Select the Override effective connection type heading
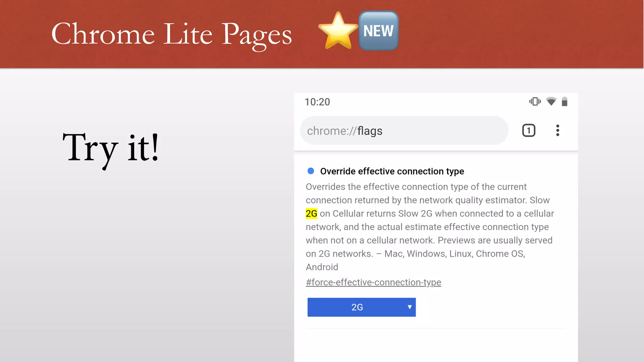 [x=392, y=171]
